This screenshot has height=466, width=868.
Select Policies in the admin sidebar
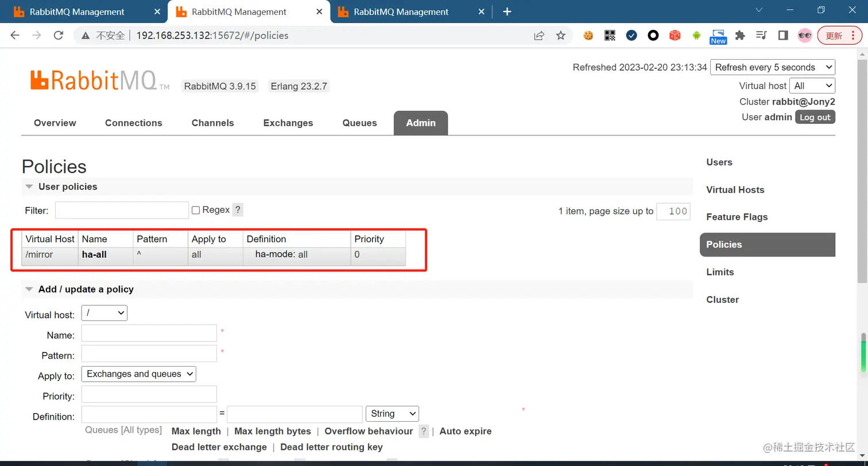pos(768,244)
